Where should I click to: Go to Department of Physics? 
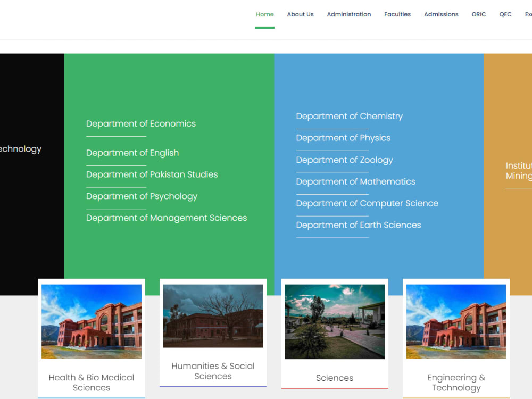pos(343,138)
